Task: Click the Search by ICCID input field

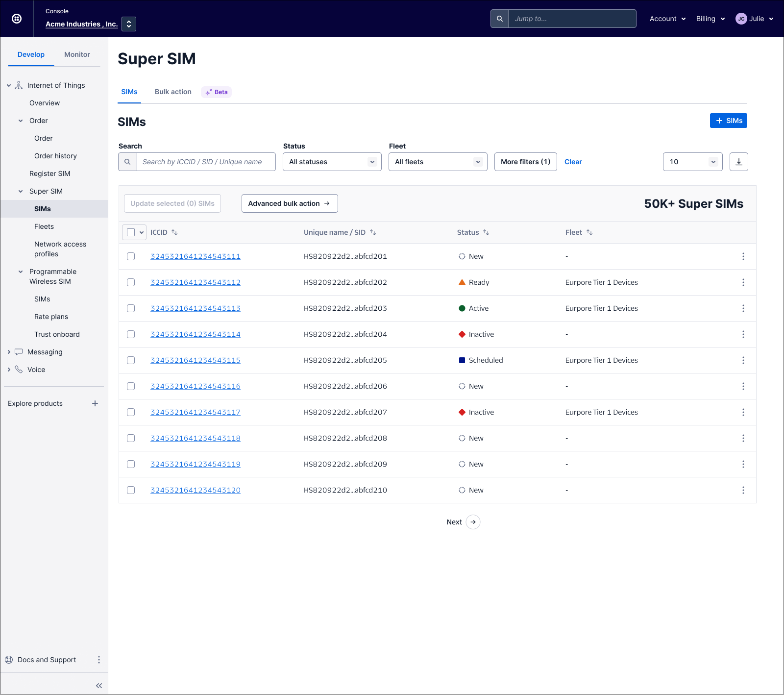Action: [206, 162]
